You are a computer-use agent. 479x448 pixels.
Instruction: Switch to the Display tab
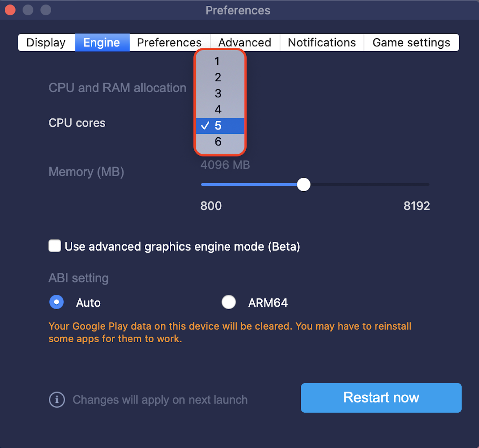[46, 42]
